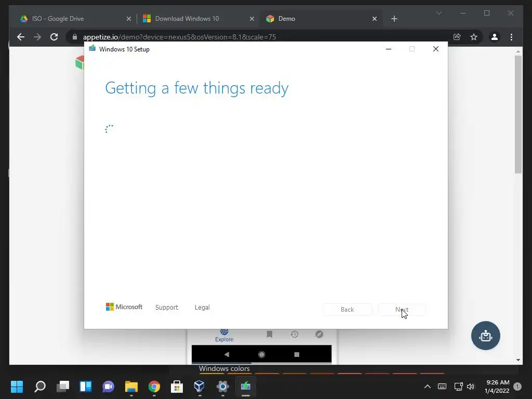
Task: Bookmark this page with the star
Action: [474, 37]
